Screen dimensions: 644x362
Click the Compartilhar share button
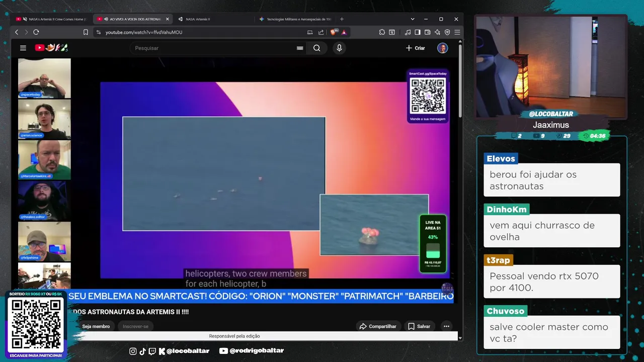pyautogui.click(x=378, y=326)
